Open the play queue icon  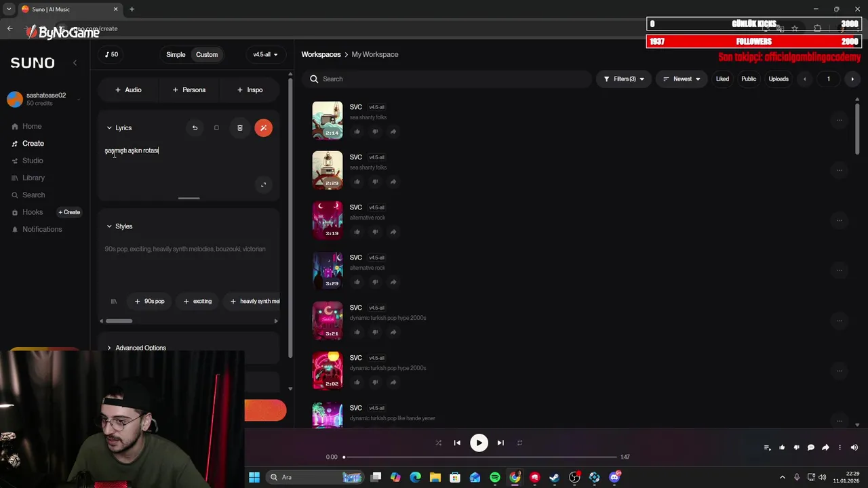[767, 447]
